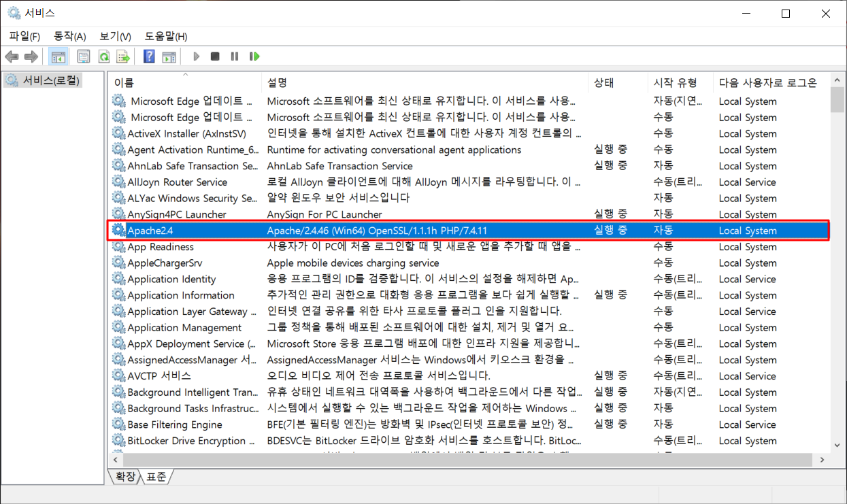Open the Properties toolbar icon
Image resolution: width=847 pixels, height=504 pixels.
(84, 56)
